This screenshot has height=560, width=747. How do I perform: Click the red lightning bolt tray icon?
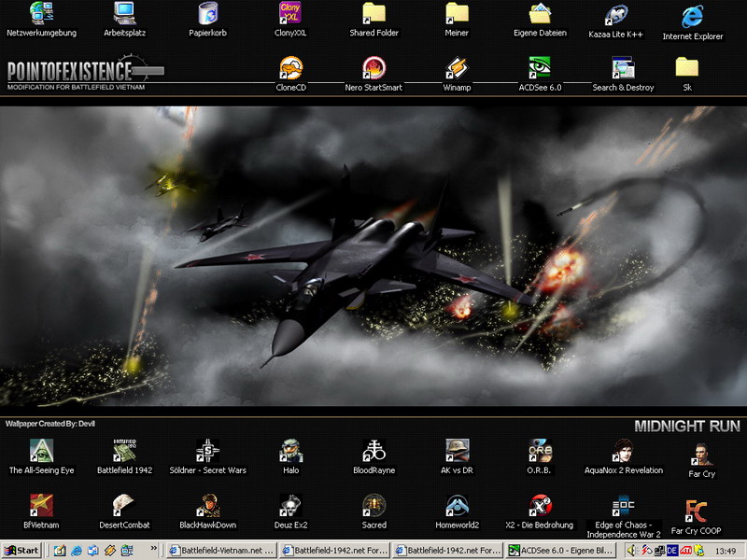(646, 551)
